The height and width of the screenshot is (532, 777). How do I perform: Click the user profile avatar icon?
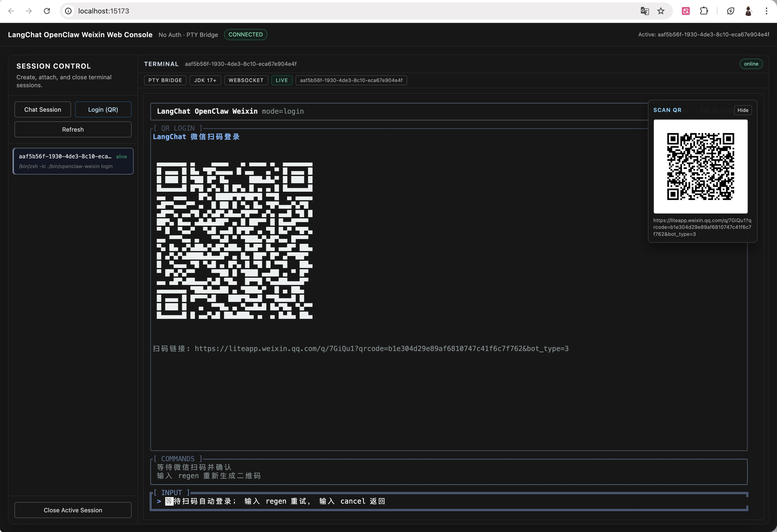pos(748,11)
